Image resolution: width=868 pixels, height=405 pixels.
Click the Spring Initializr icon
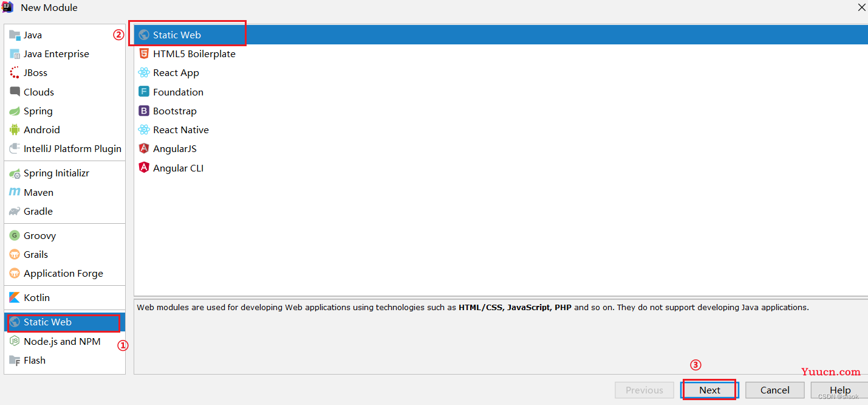(x=15, y=173)
